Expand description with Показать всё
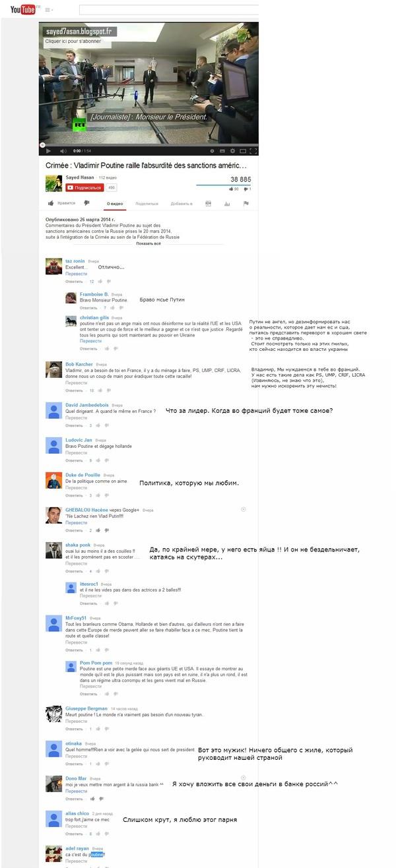396x868 pixels. tap(148, 243)
